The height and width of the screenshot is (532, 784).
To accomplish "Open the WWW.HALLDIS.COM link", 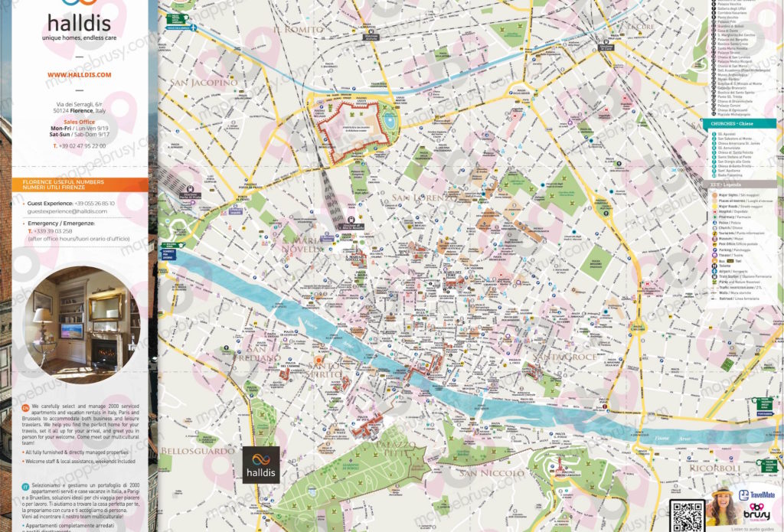I will [x=80, y=75].
